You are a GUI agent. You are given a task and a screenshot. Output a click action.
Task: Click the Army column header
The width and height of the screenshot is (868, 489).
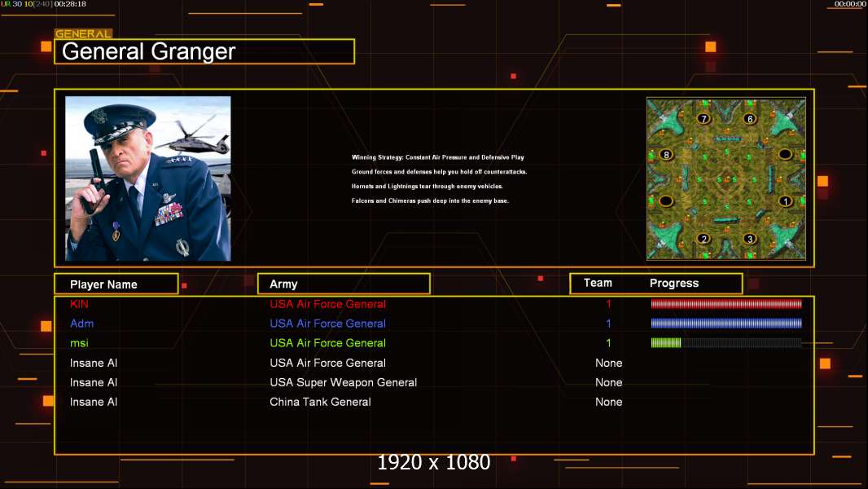click(344, 284)
